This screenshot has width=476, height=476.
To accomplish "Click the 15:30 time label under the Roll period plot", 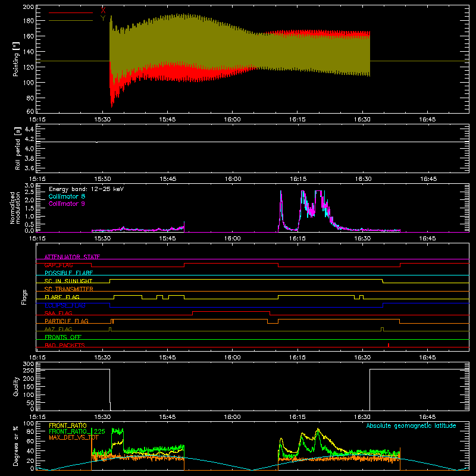I will [102, 179].
